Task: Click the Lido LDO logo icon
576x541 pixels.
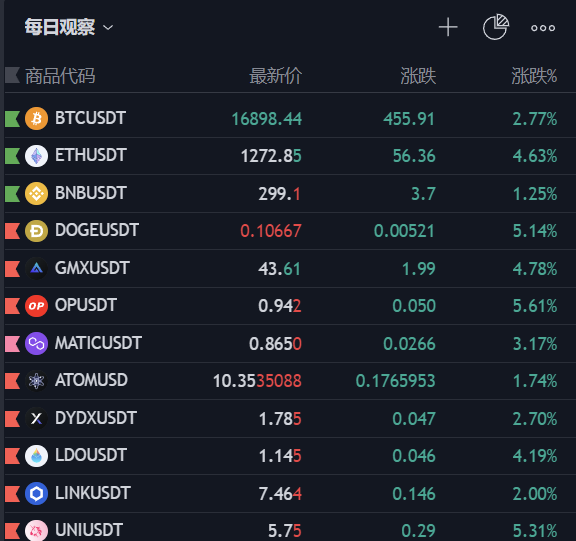Action: tap(36, 456)
